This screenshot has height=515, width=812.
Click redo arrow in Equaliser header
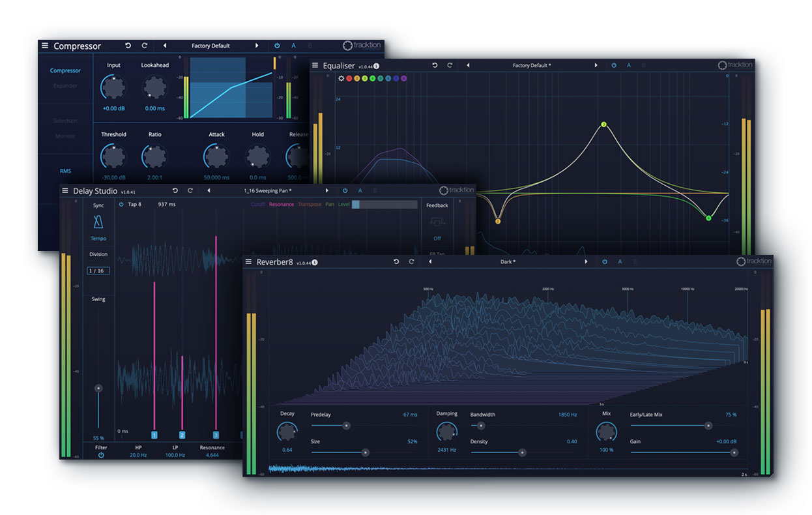pyautogui.click(x=450, y=65)
